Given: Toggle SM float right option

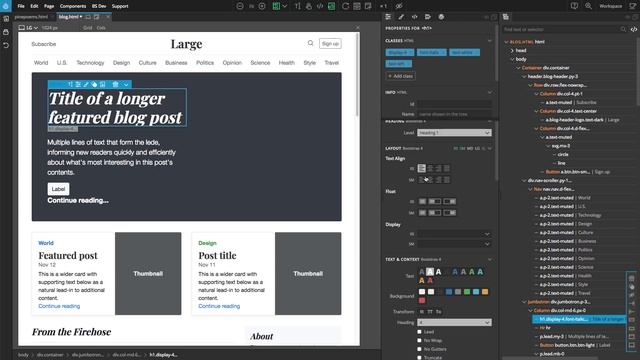Looking at the screenshot, I should [x=449, y=213].
